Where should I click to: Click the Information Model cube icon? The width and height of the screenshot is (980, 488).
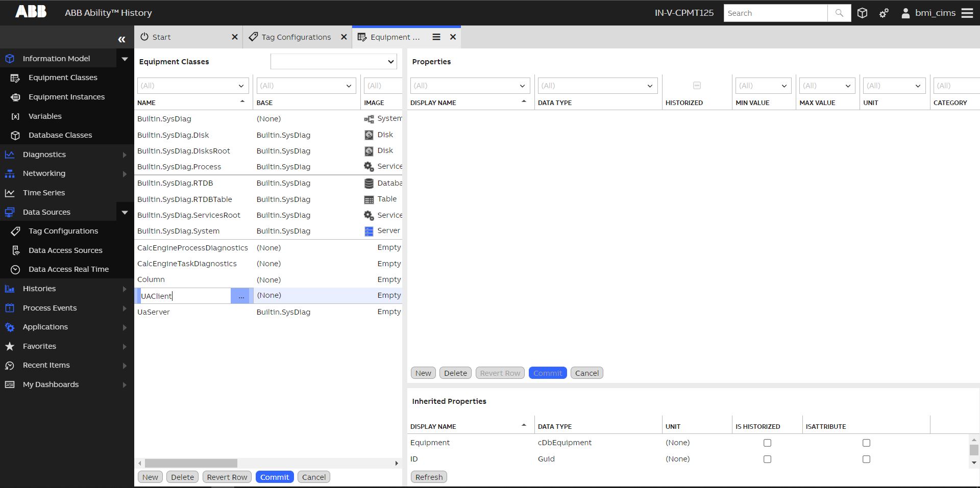coord(10,59)
